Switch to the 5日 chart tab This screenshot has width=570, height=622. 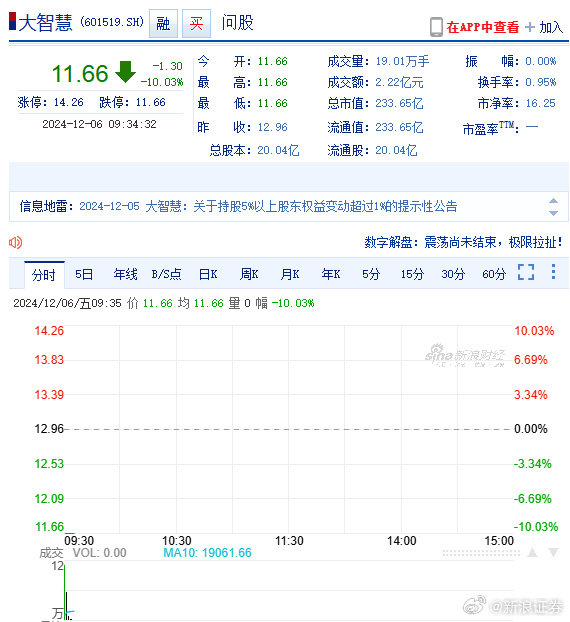(84, 274)
